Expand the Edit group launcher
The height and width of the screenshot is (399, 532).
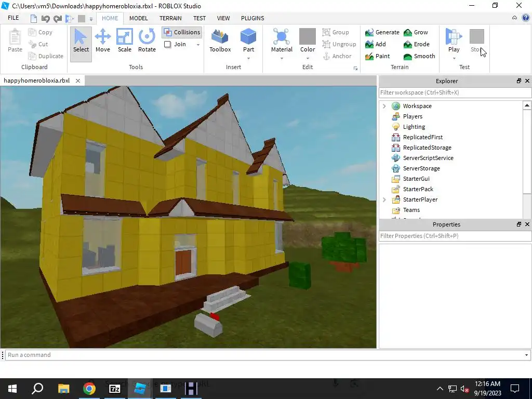point(355,68)
